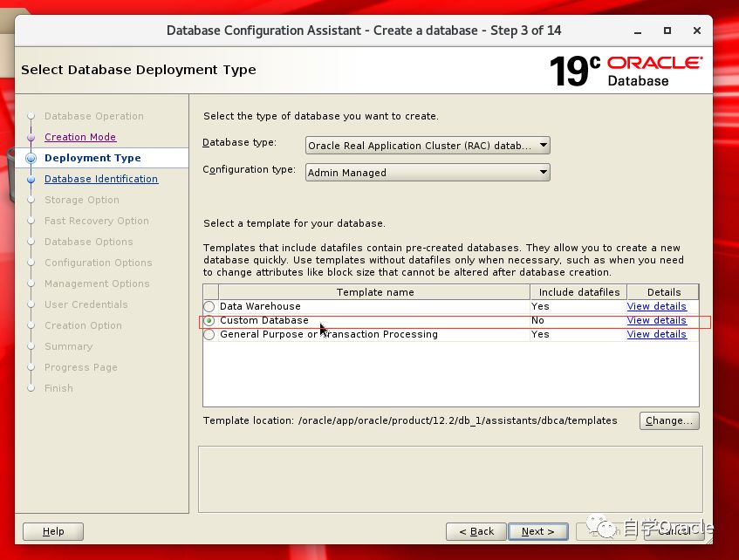View details for Custom Database template
Image resolution: width=739 pixels, height=560 pixels.
pyautogui.click(x=656, y=321)
